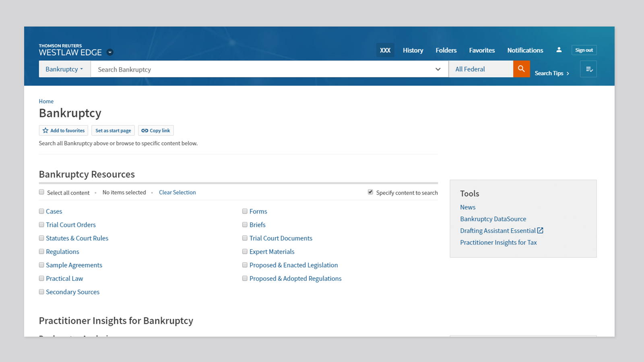Image resolution: width=644 pixels, height=362 pixels.
Task: Check the Cases checkbox
Action: pyautogui.click(x=41, y=211)
